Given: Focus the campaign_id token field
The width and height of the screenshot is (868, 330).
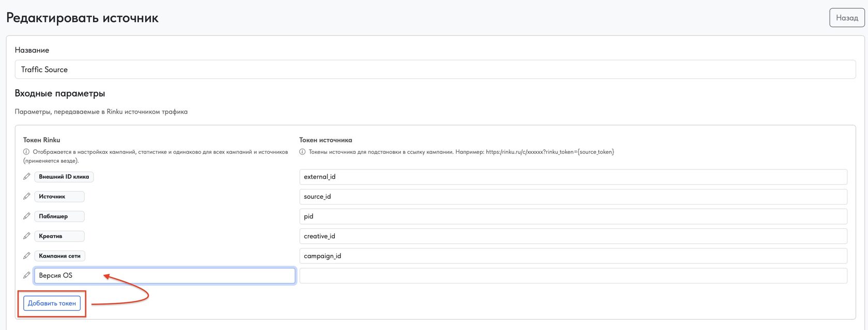Looking at the screenshot, I should click(573, 256).
